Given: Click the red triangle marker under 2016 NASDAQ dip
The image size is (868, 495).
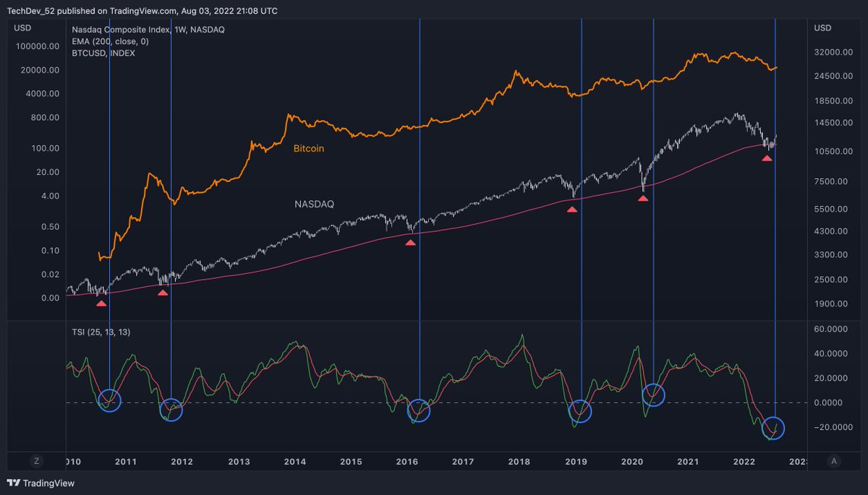Looking at the screenshot, I should [x=410, y=243].
